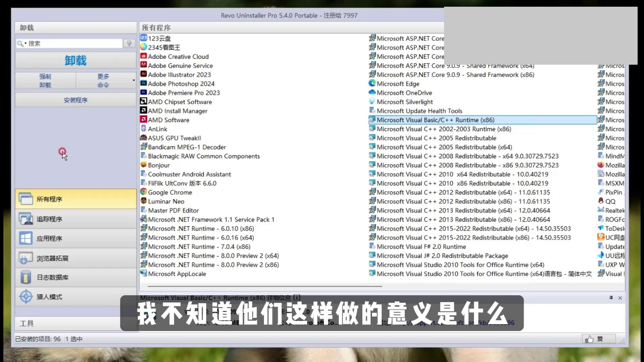
Task: Pin the details panel with pin icon
Action: (x=611, y=298)
